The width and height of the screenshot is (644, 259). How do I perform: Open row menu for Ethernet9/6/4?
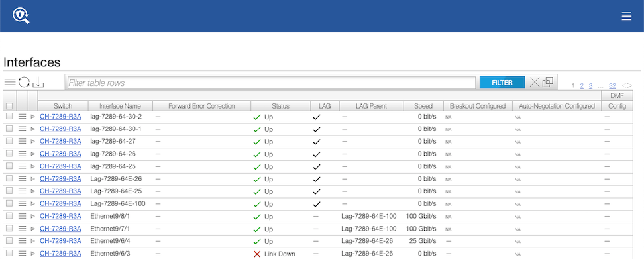(22, 240)
